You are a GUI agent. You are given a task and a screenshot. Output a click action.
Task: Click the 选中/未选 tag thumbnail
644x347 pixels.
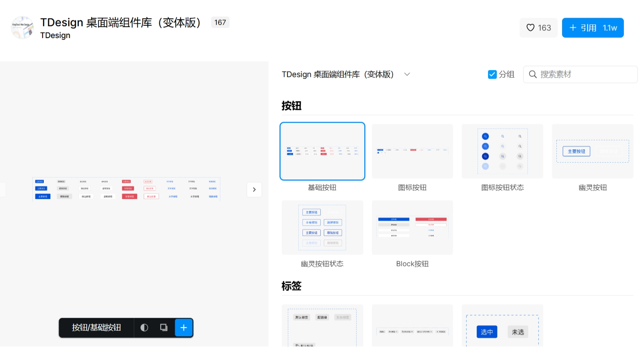[502, 326]
